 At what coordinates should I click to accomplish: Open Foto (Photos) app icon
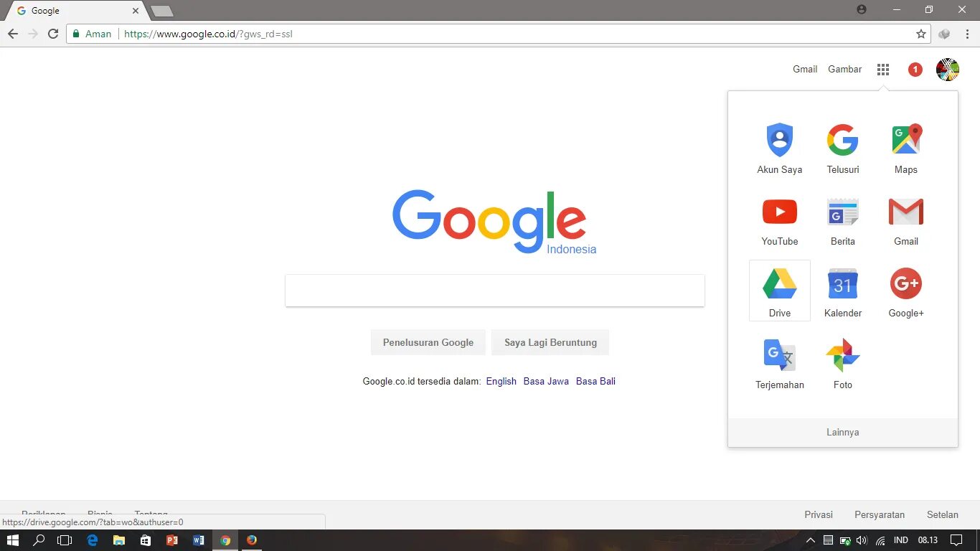click(x=843, y=355)
